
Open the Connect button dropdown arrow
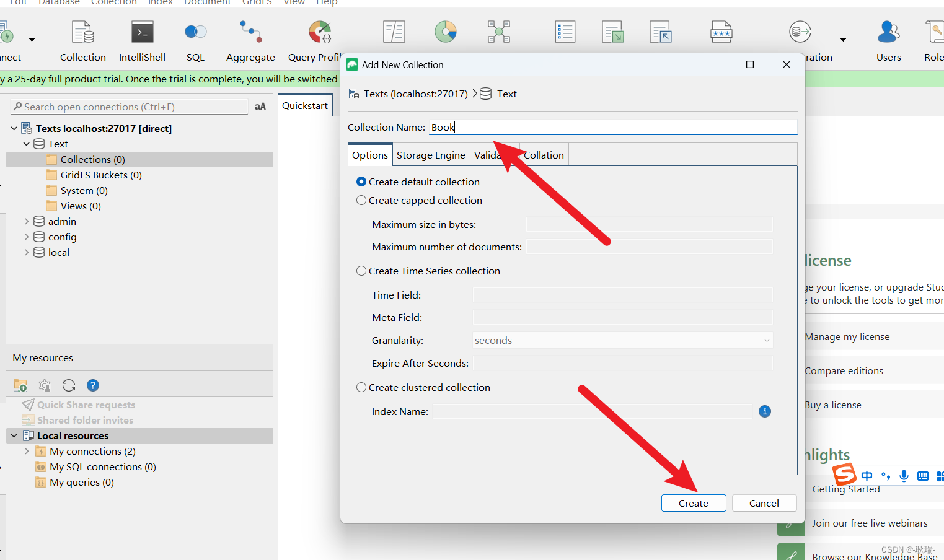[32, 40]
